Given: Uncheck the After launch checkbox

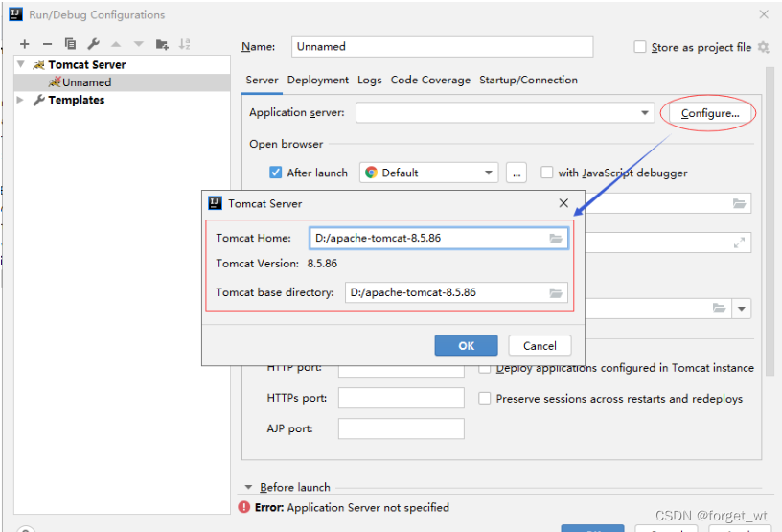Looking at the screenshot, I should (275, 173).
